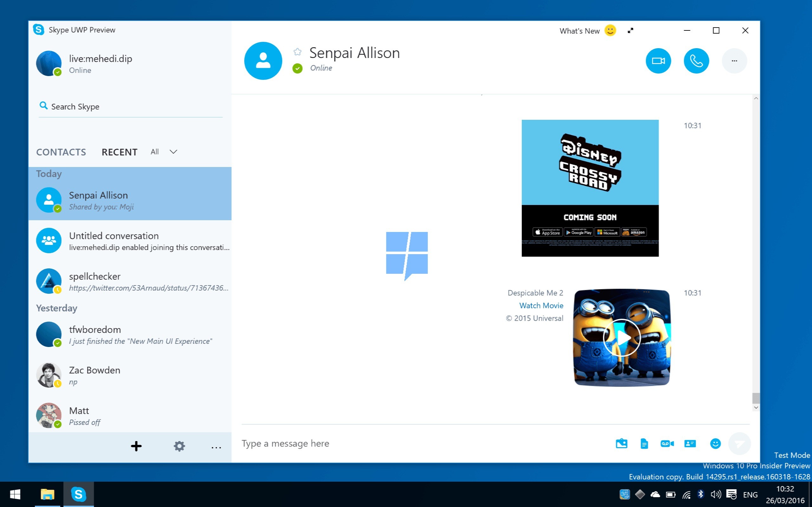Screen dimensions: 812x507
Task: Click the Watch Movie link
Action: tap(541, 305)
